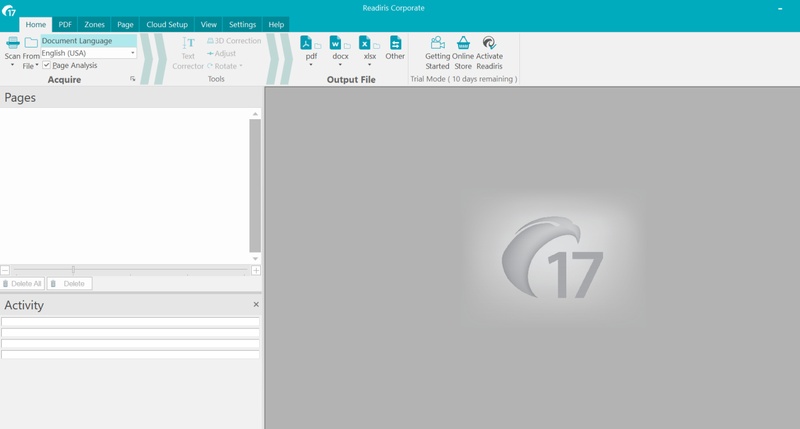Click the Readiris 17 logo in title bar
This screenshot has height=429, width=800.
coord(9,10)
